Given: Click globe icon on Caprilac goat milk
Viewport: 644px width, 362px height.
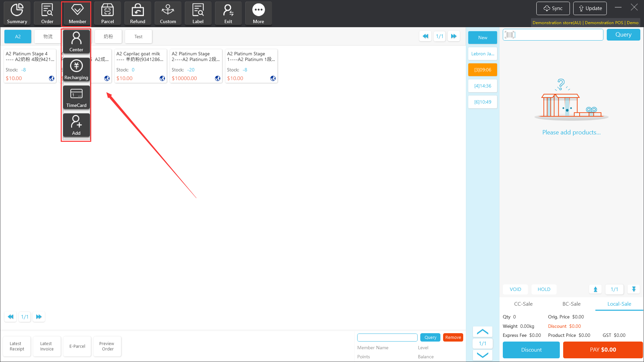Looking at the screenshot, I should click(x=162, y=78).
